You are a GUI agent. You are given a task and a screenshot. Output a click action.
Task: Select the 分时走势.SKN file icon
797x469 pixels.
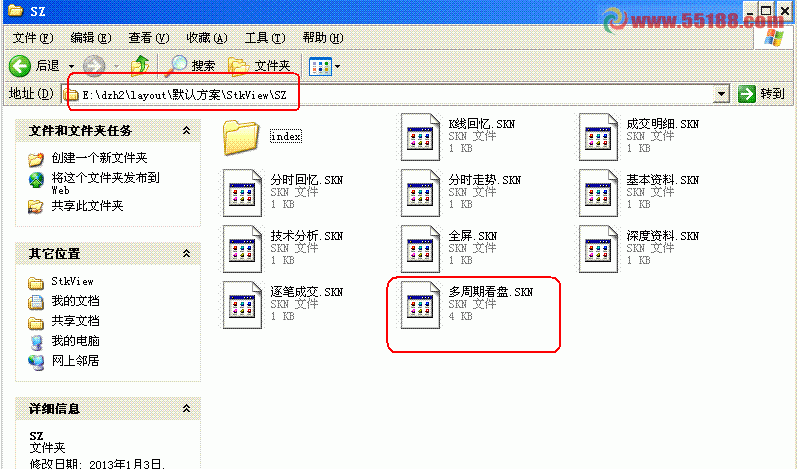click(420, 193)
